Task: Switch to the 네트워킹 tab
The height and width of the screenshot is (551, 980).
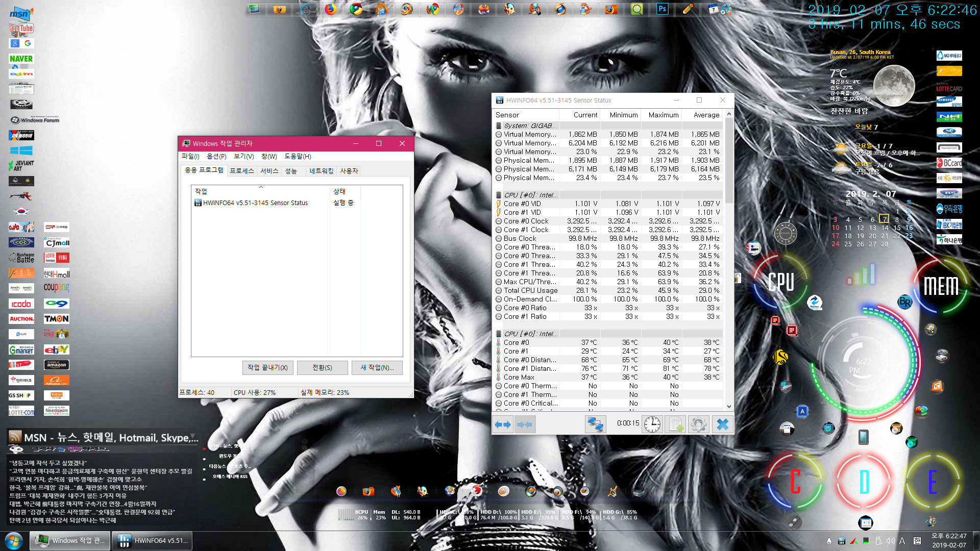Action: coord(321,171)
